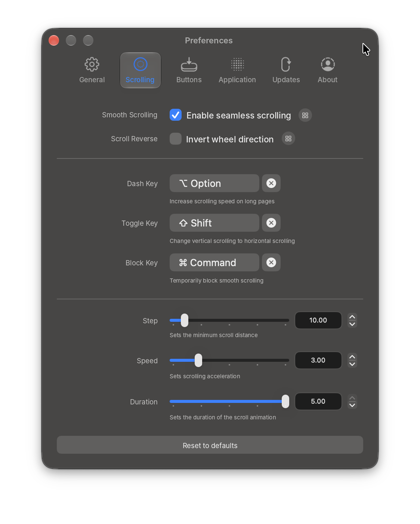This screenshot has width=420, height=524.
Task: Clear the Dash Key binding
Action: click(x=271, y=183)
